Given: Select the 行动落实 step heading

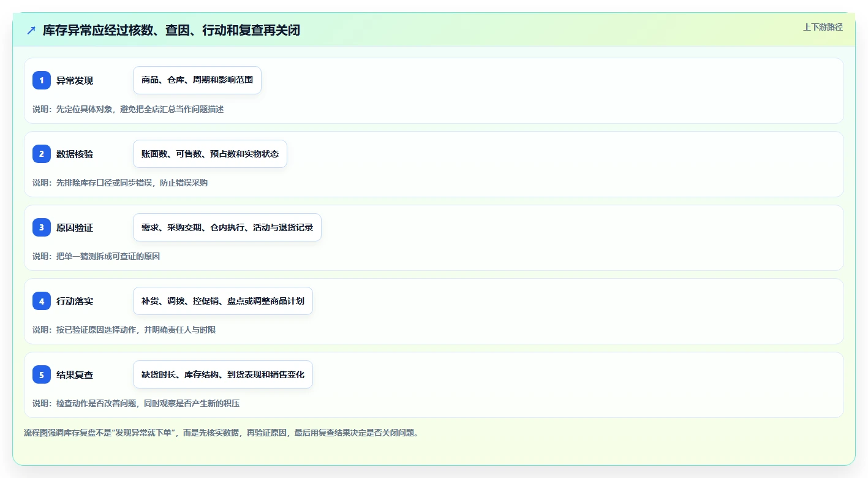Looking at the screenshot, I should pyautogui.click(x=75, y=301).
